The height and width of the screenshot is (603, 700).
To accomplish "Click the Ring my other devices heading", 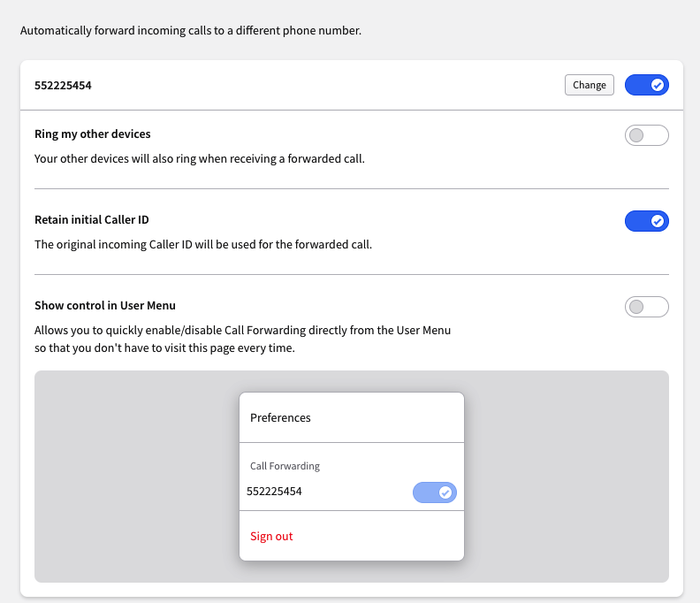I will point(93,134).
